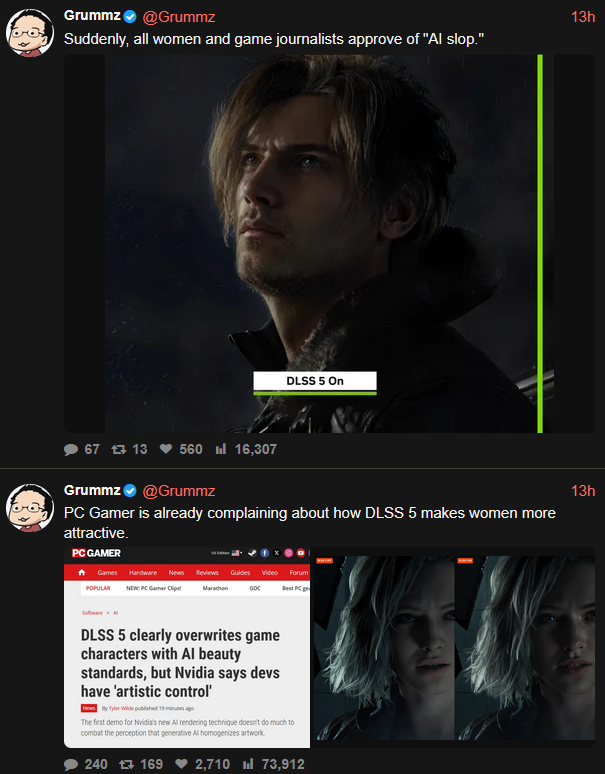Open replies on the "AI slop" tweet
This screenshot has width=605, height=774.
tap(81, 449)
